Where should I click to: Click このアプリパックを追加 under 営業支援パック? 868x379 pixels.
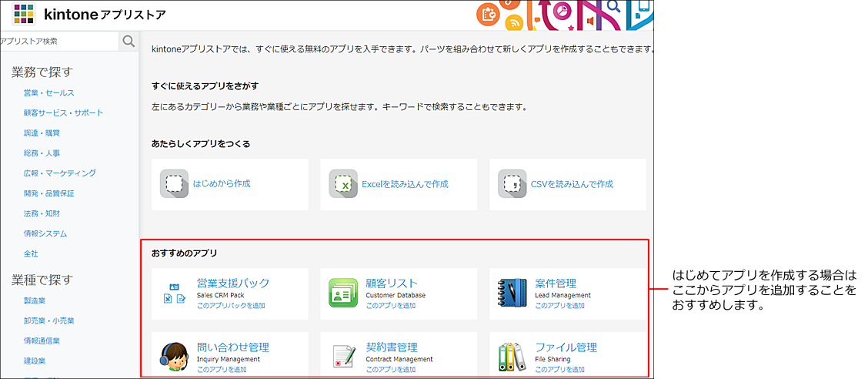(231, 305)
